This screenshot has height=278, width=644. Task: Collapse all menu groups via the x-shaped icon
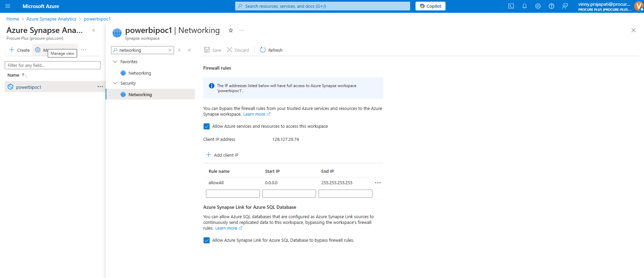coord(179,50)
